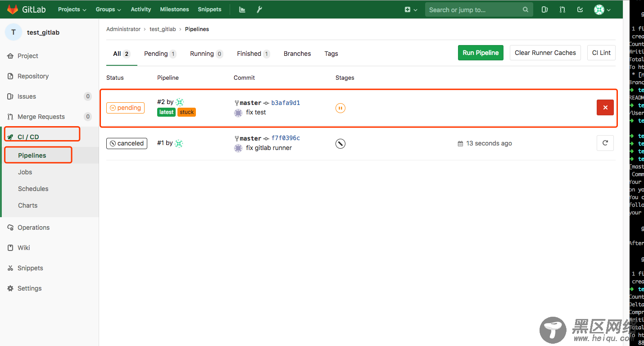Open Merge Requests icon in top navbar
The image size is (644, 346).
coord(562,9)
